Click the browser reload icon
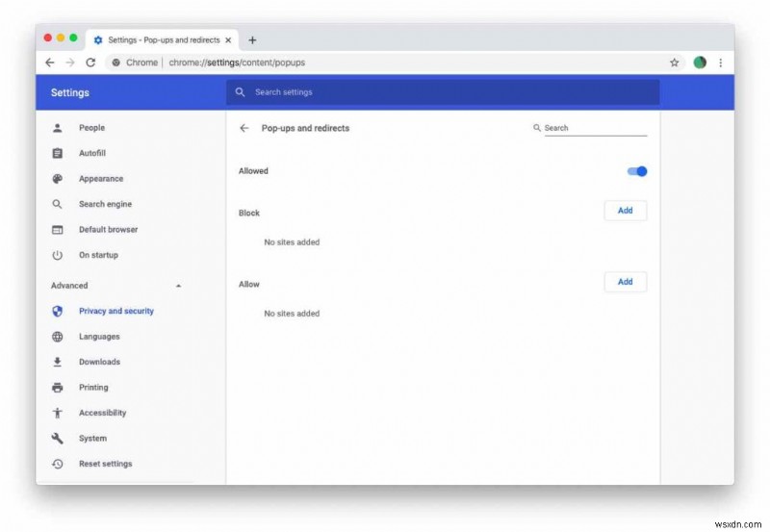The image size is (770, 532). click(90, 63)
